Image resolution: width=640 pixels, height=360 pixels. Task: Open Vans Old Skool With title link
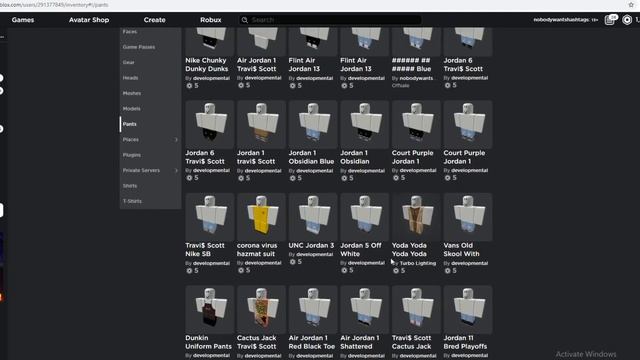pyautogui.click(x=461, y=249)
